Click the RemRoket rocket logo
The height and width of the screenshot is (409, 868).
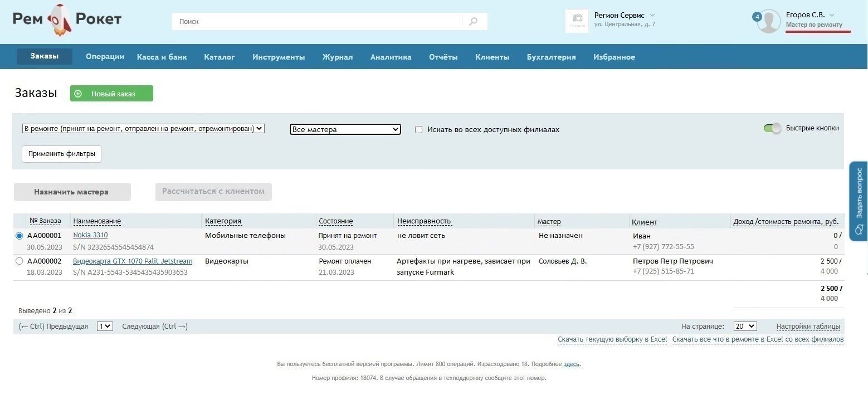point(67,20)
